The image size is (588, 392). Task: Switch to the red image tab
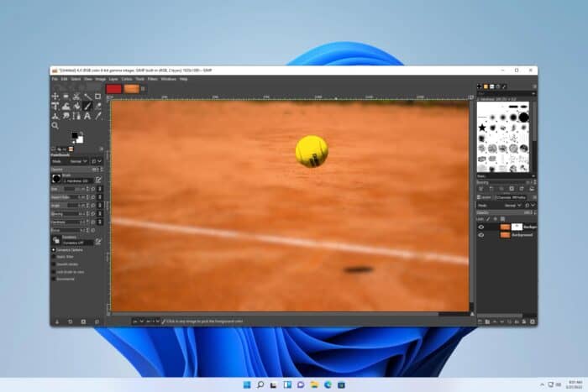(114, 89)
